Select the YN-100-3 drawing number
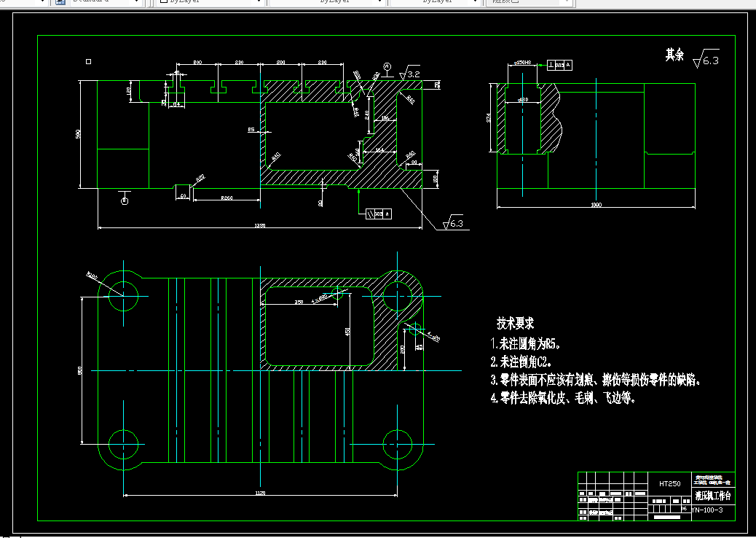Image resolution: width=756 pixels, height=538 pixels. point(707,510)
